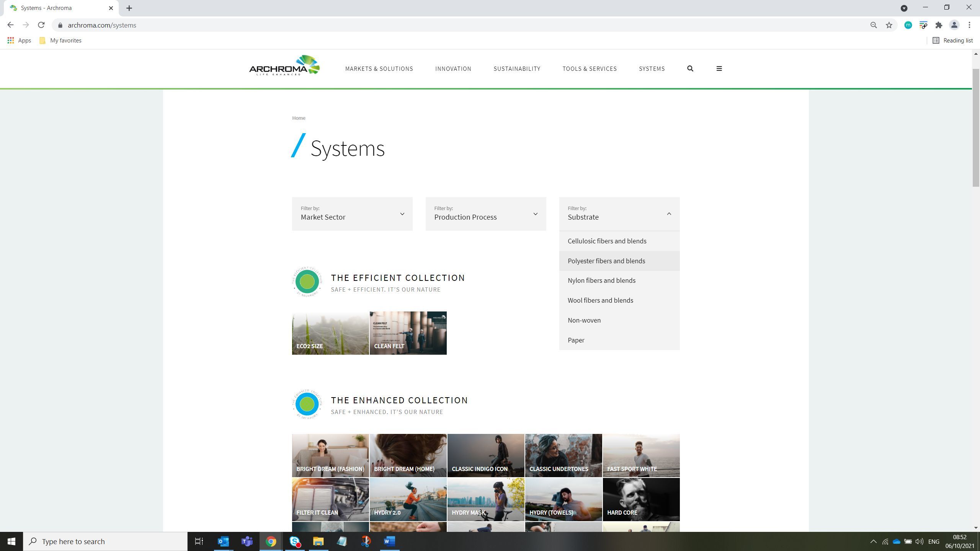
Task: Open the Hydry (Towels) tile
Action: pyautogui.click(x=563, y=499)
